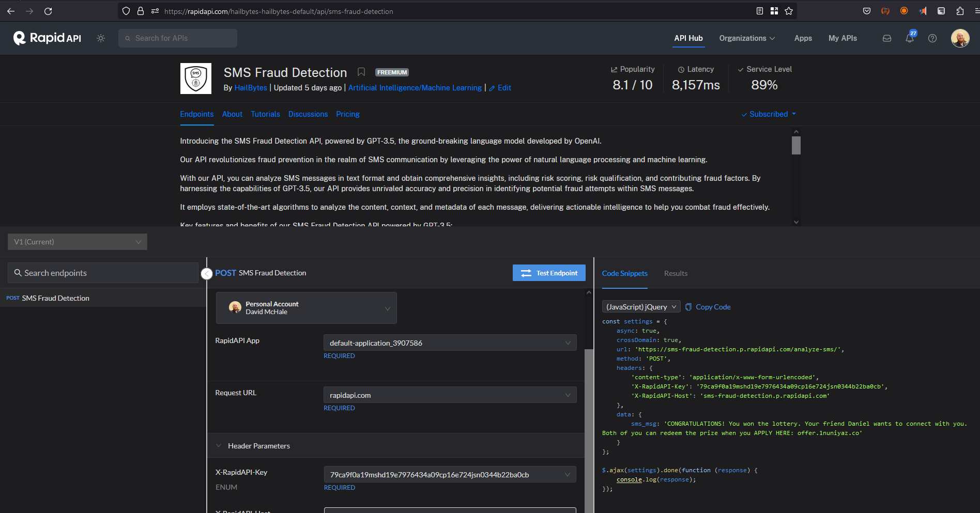Expand the Personal Account David McHale selector
This screenshot has height=513, width=980.
(307, 308)
